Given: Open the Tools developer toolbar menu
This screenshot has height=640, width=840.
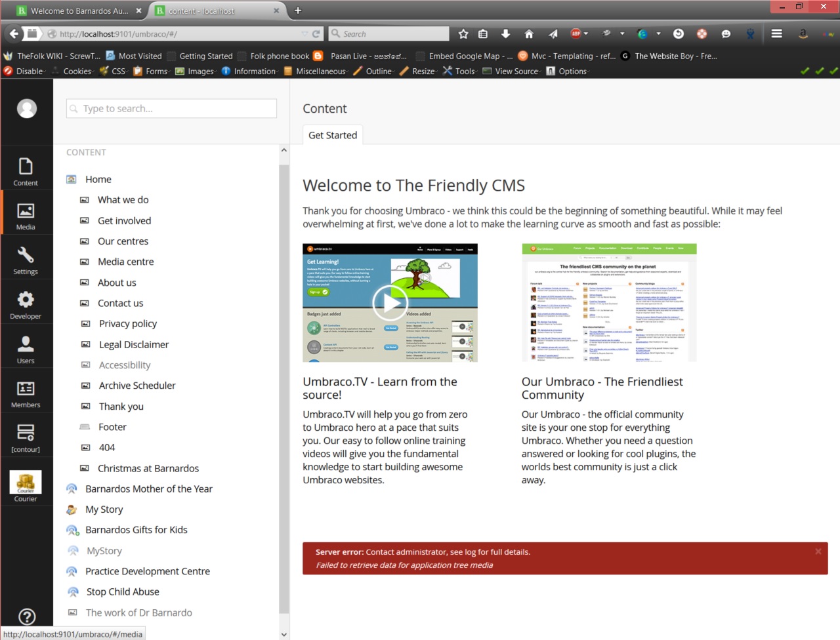Looking at the screenshot, I should point(460,71).
